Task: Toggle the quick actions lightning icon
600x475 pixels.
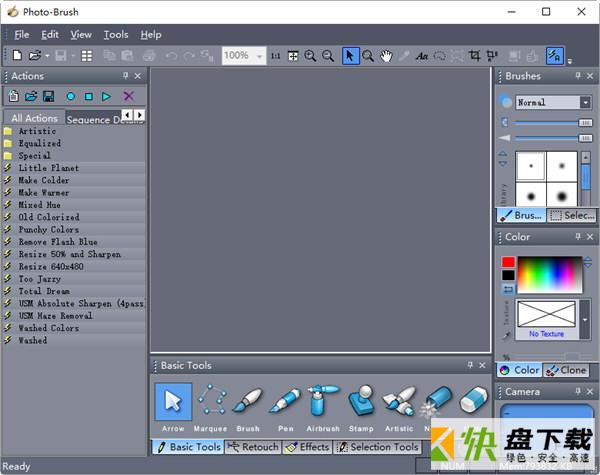Action: [554, 56]
